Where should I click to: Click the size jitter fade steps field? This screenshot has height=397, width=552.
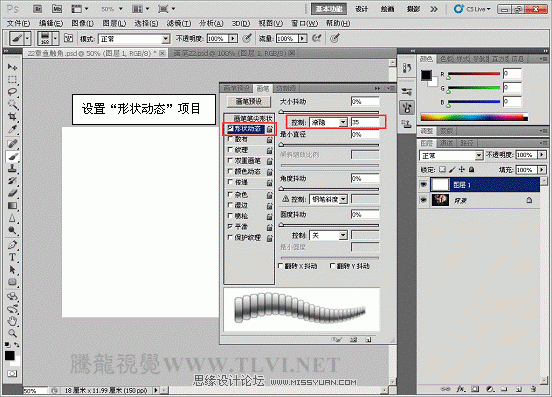(365, 122)
